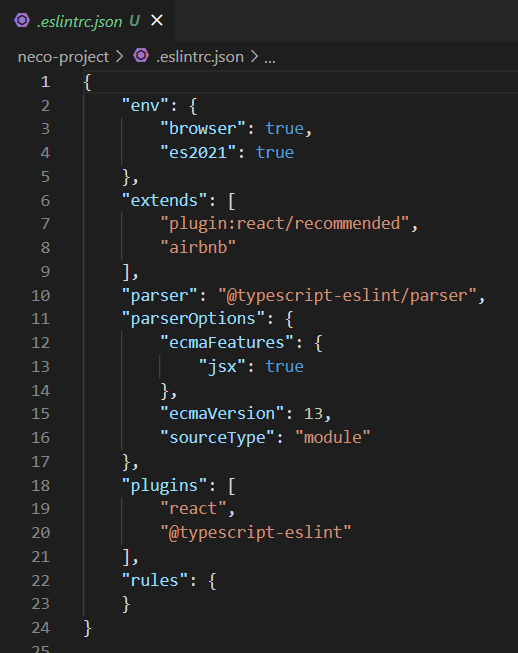Screen dimensions: 518x653
Task: Click line number 24 in the gutter
Action: tap(41, 628)
